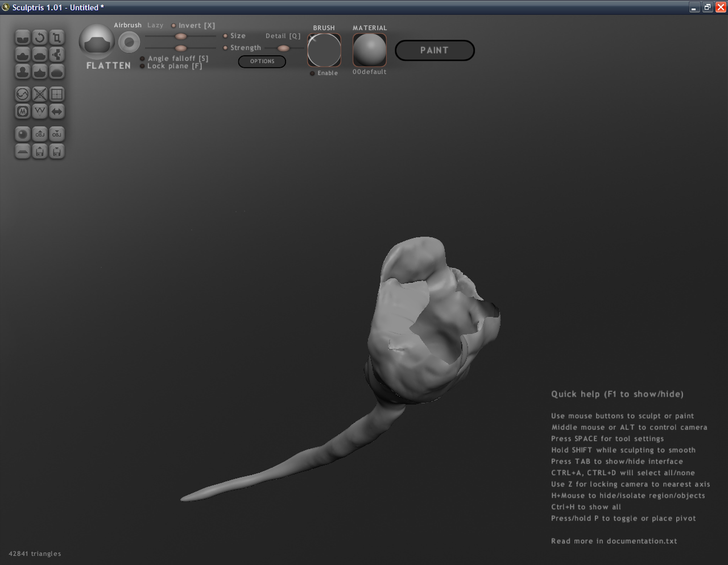Viewport: 728px width, 565px height.
Task: Select the Rotate tool icon
Action: pos(40,38)
